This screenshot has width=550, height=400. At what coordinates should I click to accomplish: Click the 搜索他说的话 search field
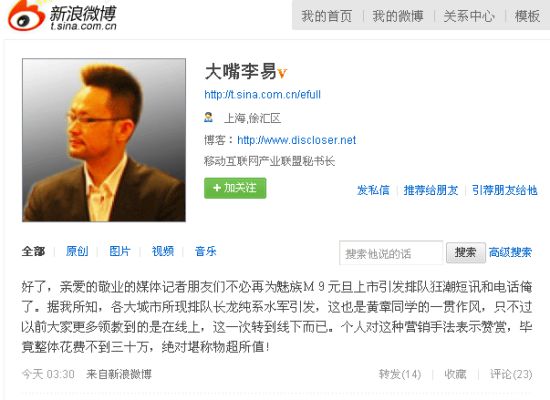(391, 253)
